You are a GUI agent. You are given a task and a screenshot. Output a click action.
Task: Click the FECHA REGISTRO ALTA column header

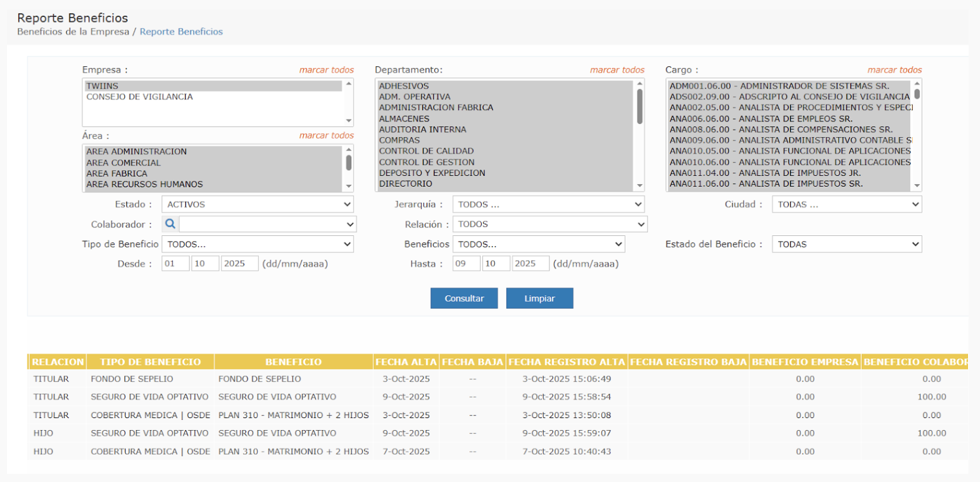pos(567,362)
